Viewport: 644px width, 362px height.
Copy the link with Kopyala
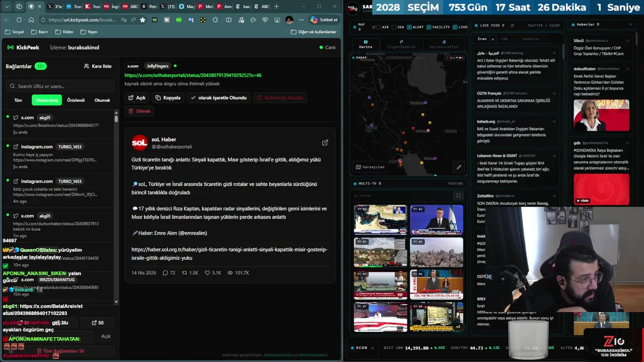(168, 98)
